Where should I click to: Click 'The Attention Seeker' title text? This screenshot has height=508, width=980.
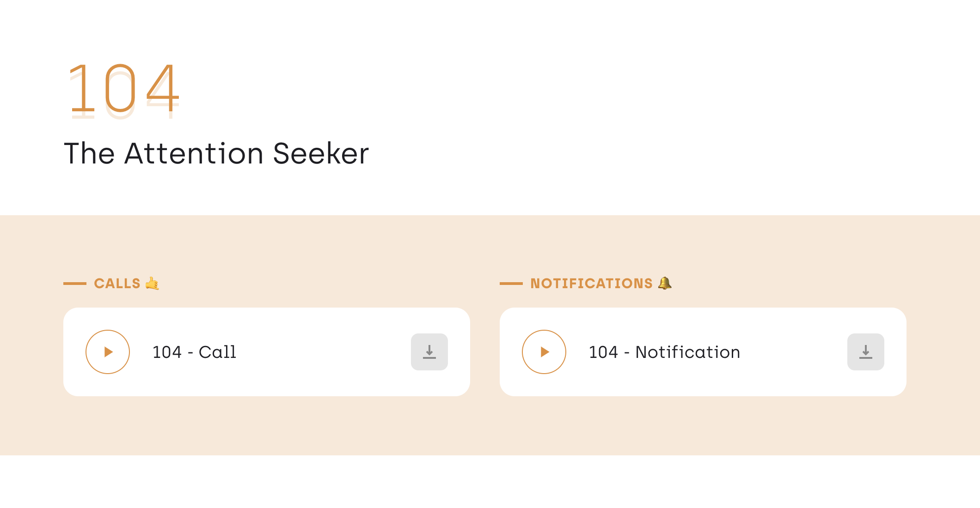tap(216, 153)
